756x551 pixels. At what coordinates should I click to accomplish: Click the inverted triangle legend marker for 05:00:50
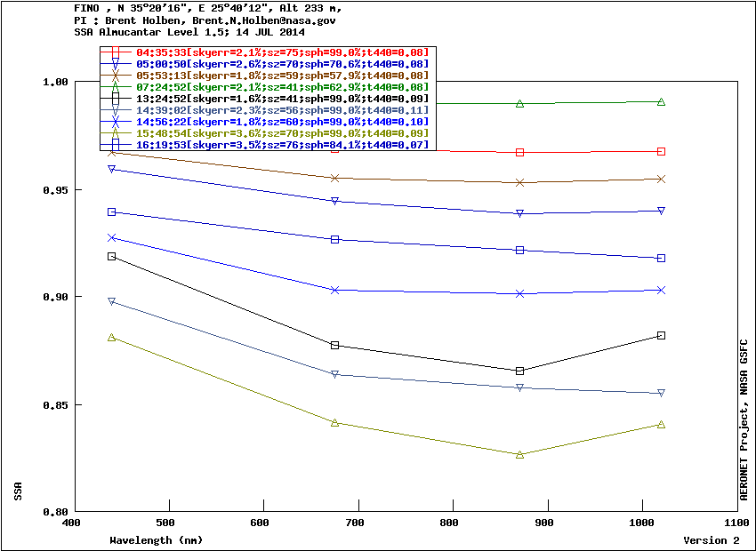(x=115, y=64)
